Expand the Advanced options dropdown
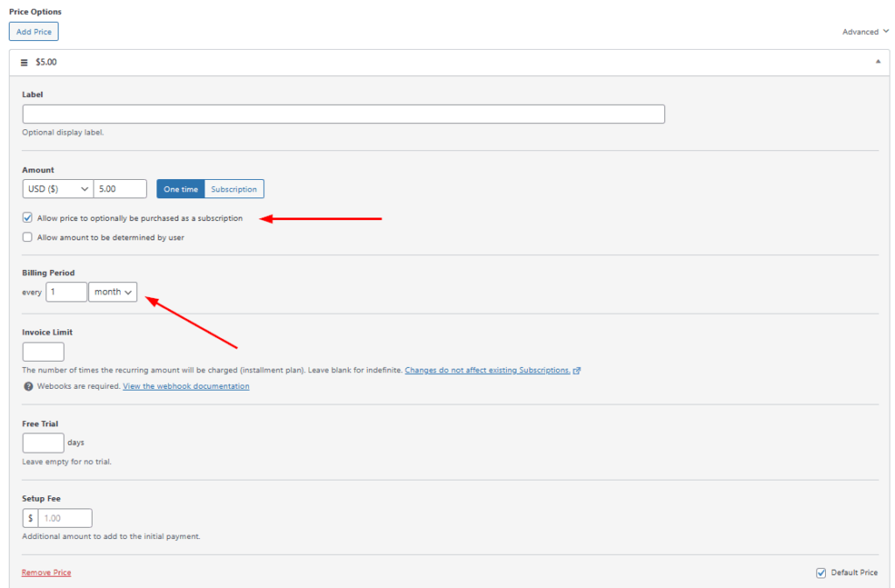 pos(865,31)
